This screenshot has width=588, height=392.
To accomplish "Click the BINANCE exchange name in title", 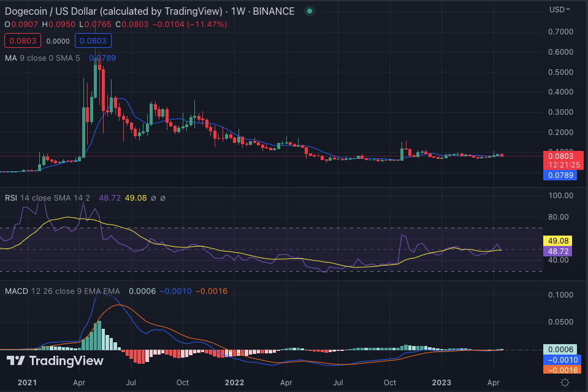I will click(x=273, y=11).
